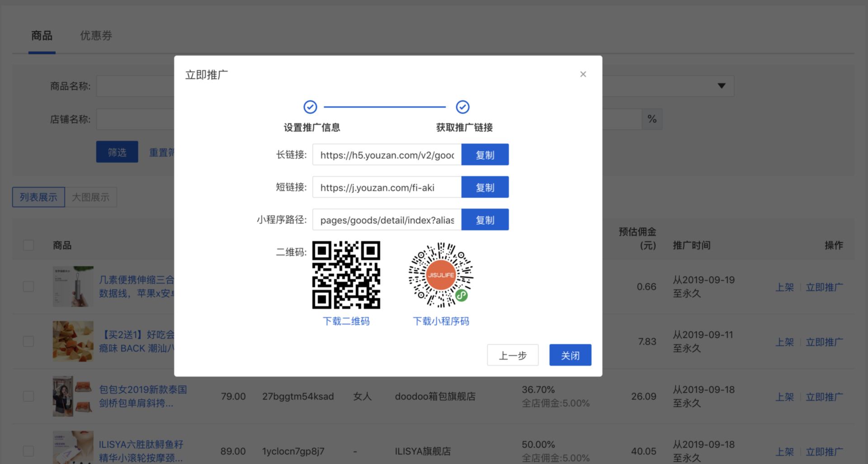Click the round mini program code image

click(441, 275)
